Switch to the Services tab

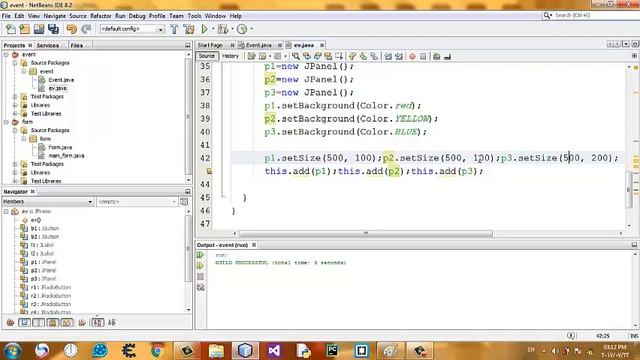point(48,45)
